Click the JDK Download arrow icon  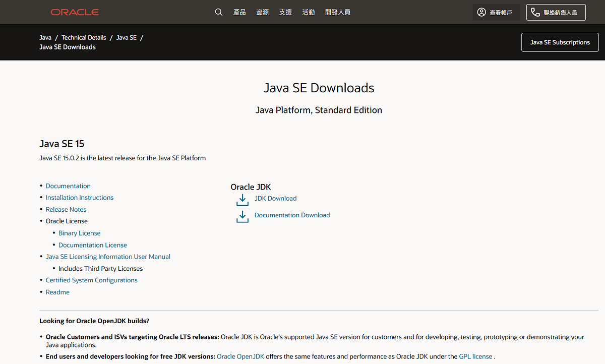pyautogui.click(x=242, y=200)
